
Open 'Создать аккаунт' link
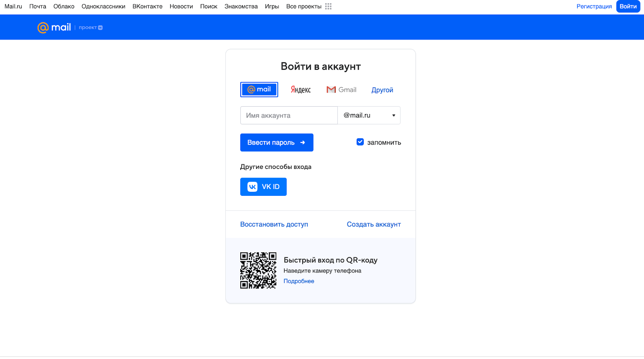tap(374, 224)
